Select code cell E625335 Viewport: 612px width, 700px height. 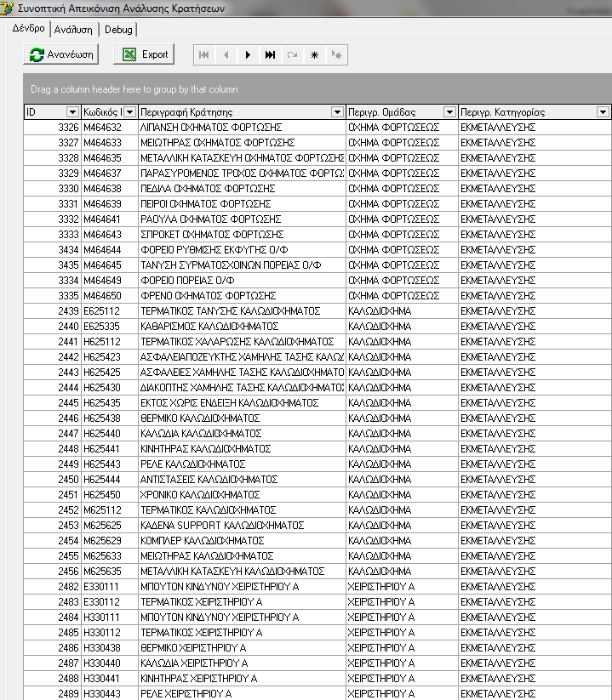tap(110, 327)
